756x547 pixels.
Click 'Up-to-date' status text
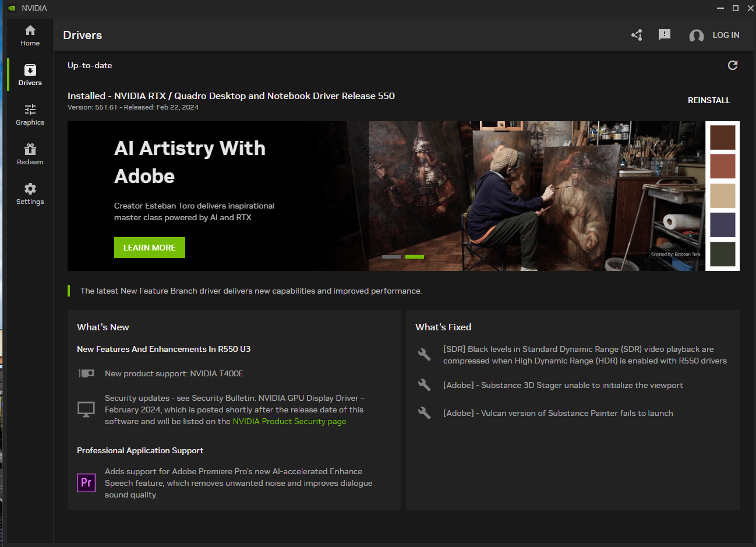click(90, 65)
